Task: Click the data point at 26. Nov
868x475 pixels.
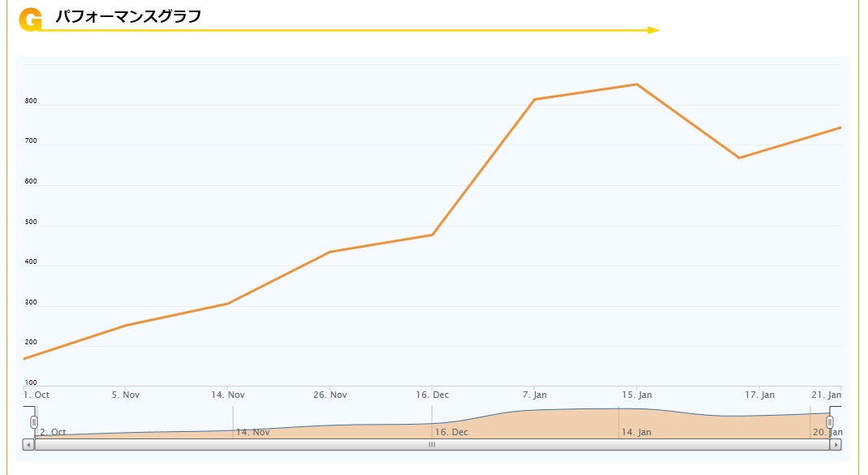Action: click(x=330, y=252)
